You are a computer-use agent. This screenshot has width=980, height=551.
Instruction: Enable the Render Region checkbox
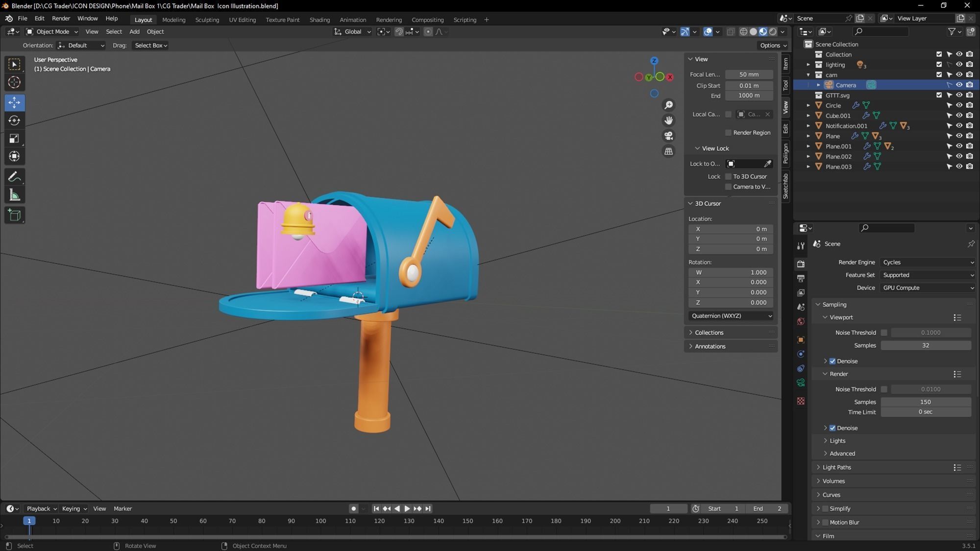[728, 133]
